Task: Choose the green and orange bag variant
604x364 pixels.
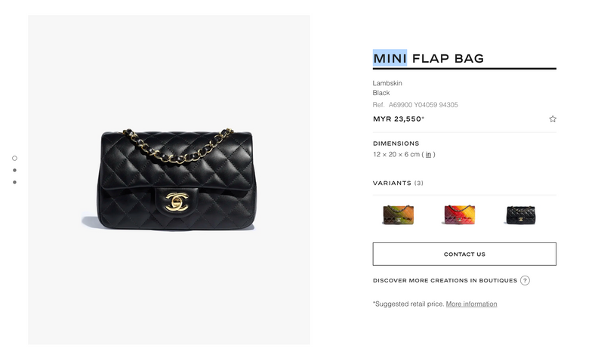Action: pyautogui.click(x=399, y=214)
